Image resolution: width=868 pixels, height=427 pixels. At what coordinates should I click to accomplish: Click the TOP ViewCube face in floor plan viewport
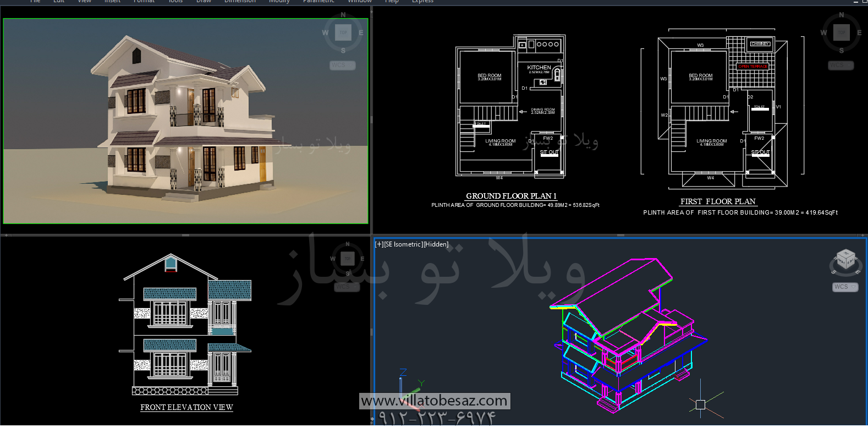pos(841,32)
